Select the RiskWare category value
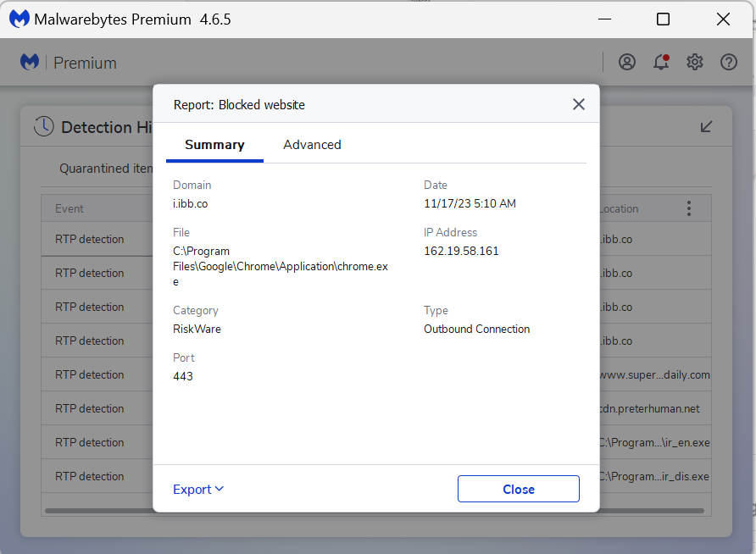The image size is (756, 554). 197,329
